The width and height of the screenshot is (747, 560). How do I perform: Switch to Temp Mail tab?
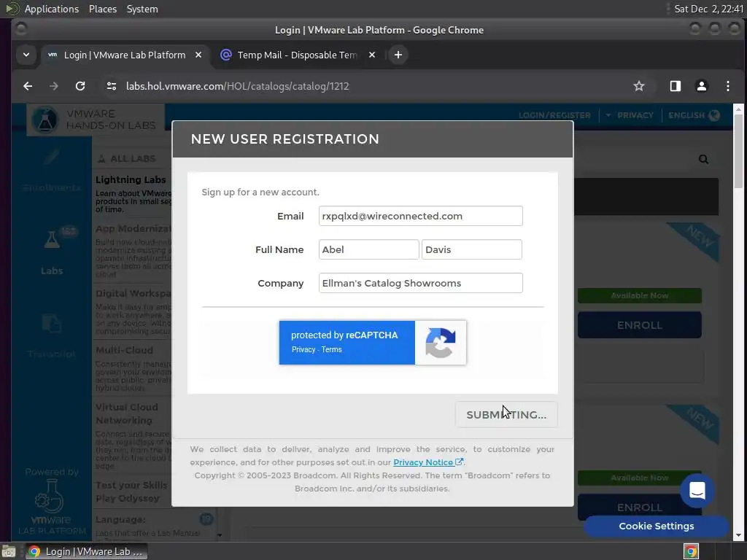coord(299,55)
